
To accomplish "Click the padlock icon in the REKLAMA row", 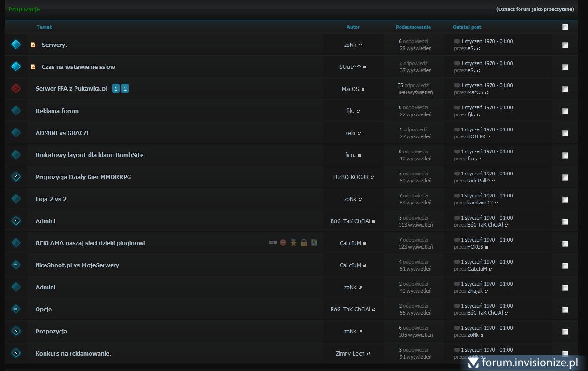I will coord(304,243).
